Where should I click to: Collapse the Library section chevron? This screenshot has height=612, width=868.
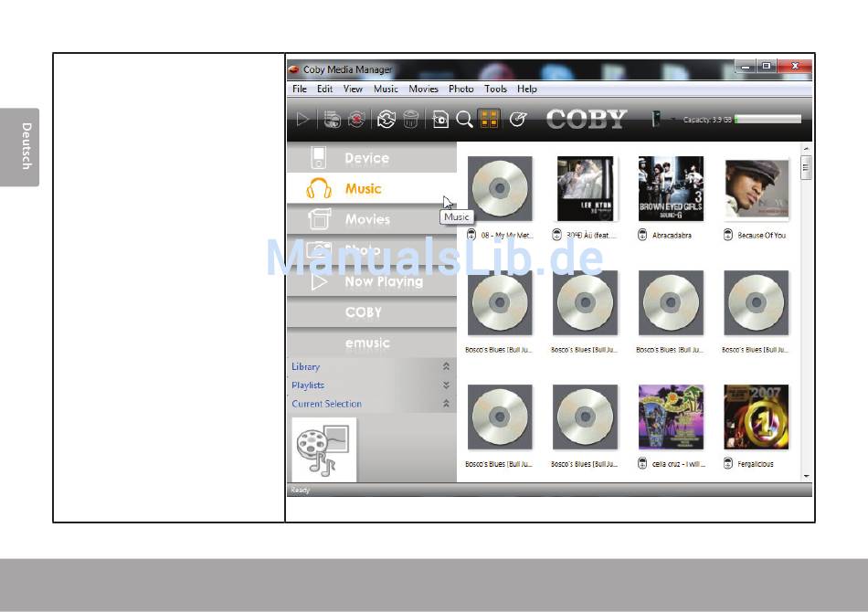[446, 366]
